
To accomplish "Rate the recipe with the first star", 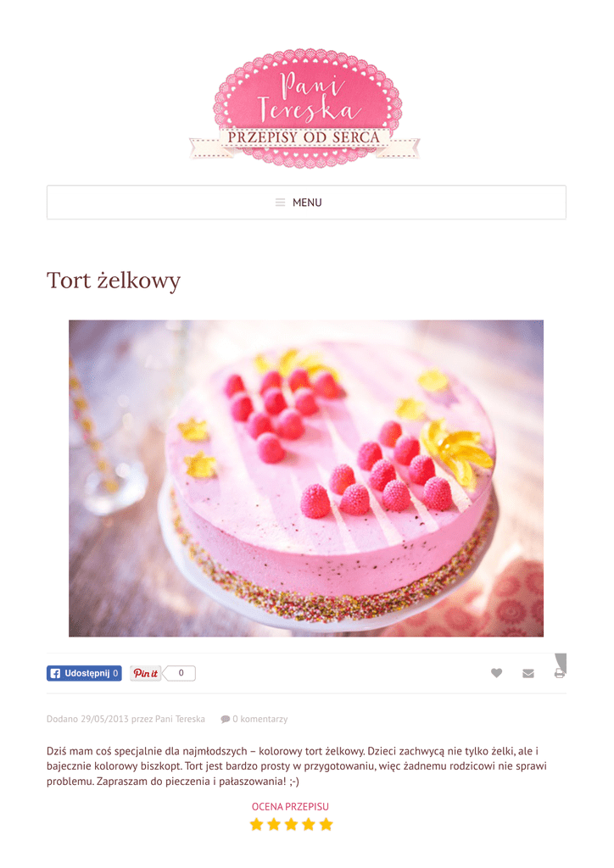I will point(256,824).
